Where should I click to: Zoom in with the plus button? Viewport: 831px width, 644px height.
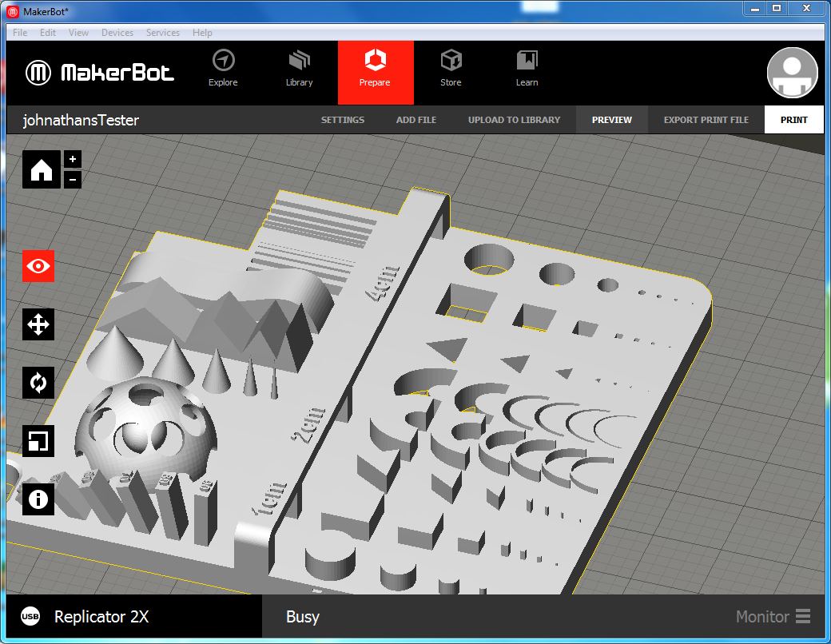pyautogui.click(x=73, y=159)
